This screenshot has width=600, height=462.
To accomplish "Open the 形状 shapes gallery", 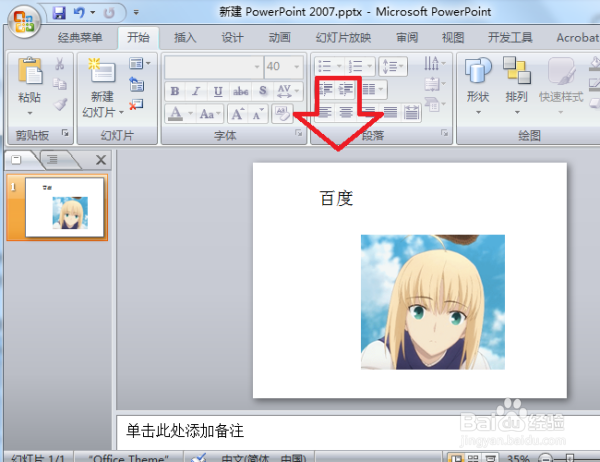I will (478, 86).
